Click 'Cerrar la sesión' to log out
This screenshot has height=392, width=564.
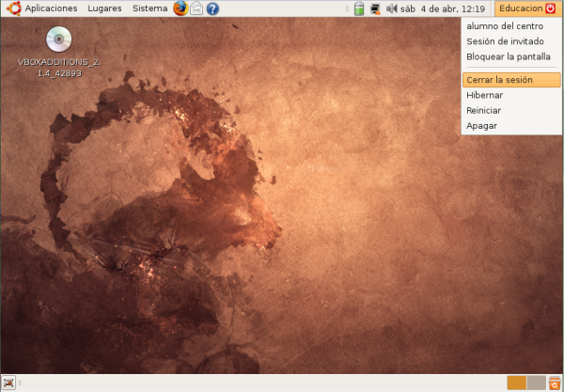(499, 80)
